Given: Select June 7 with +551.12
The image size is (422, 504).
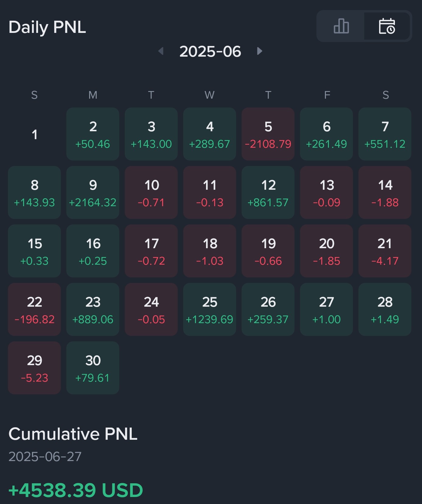Looking at the screenshot, I should (x=385, y=134).
